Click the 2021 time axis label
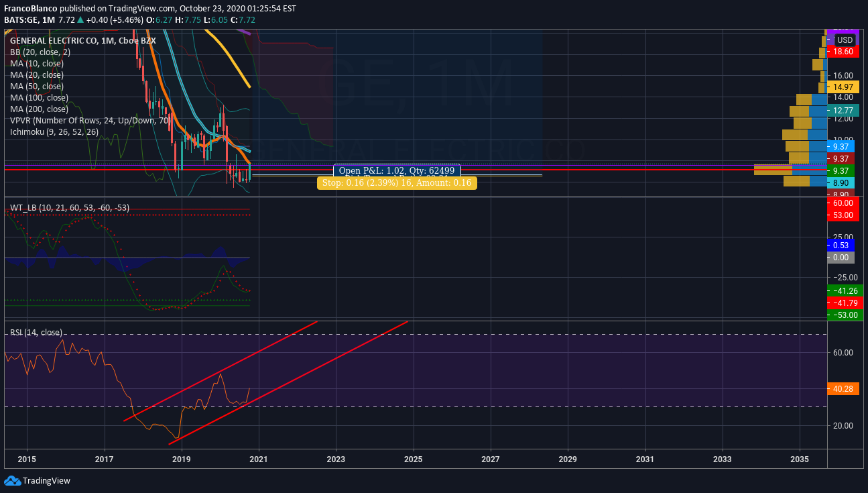 [259, 459]
